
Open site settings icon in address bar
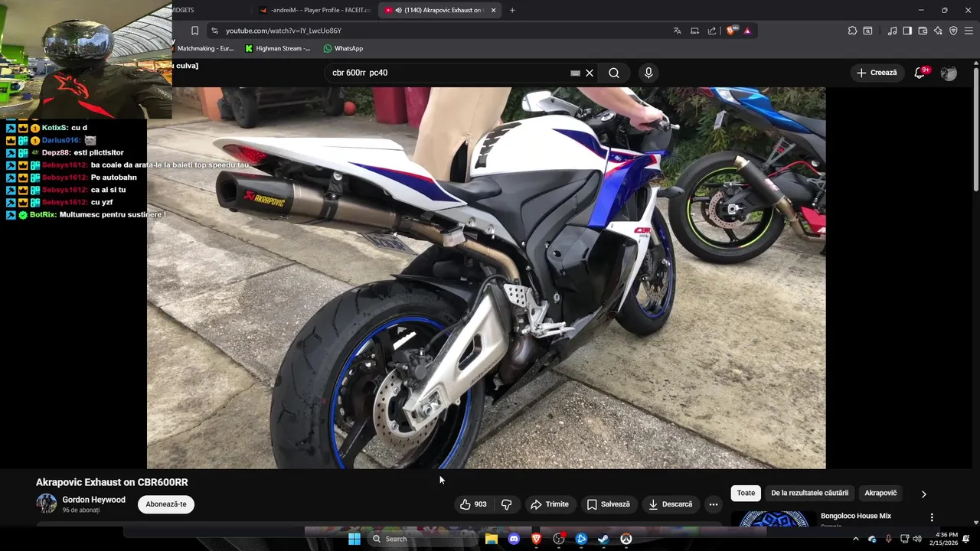pos(214,31)
